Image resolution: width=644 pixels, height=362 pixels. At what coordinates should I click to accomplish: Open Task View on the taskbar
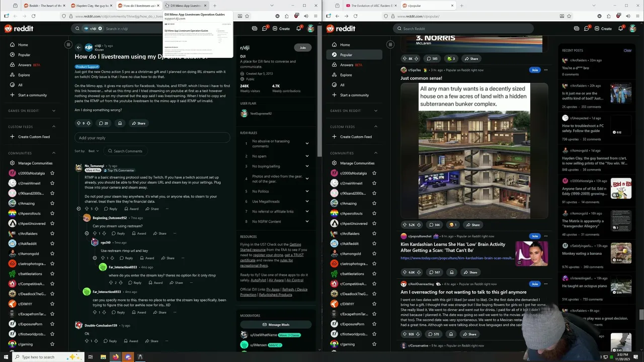tap(91, 357)
